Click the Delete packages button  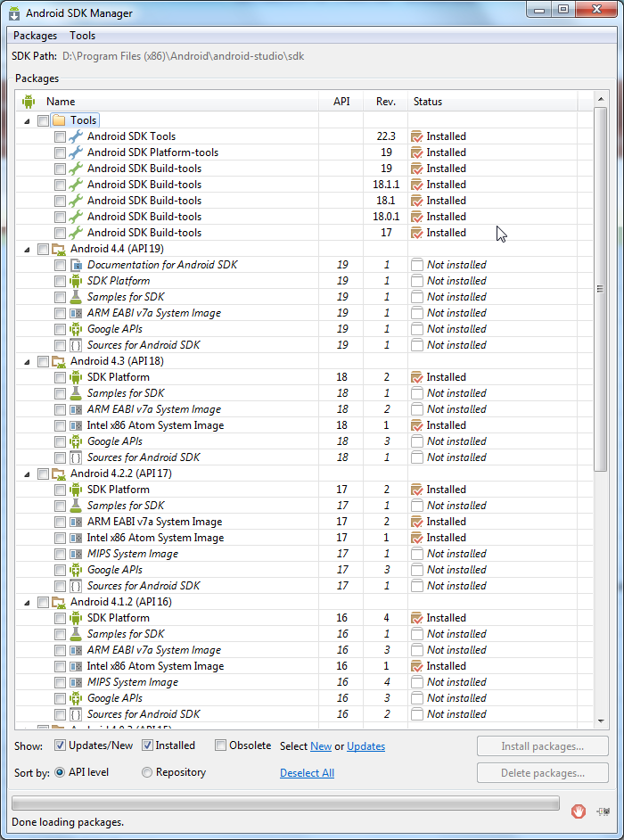pos(543,773)
